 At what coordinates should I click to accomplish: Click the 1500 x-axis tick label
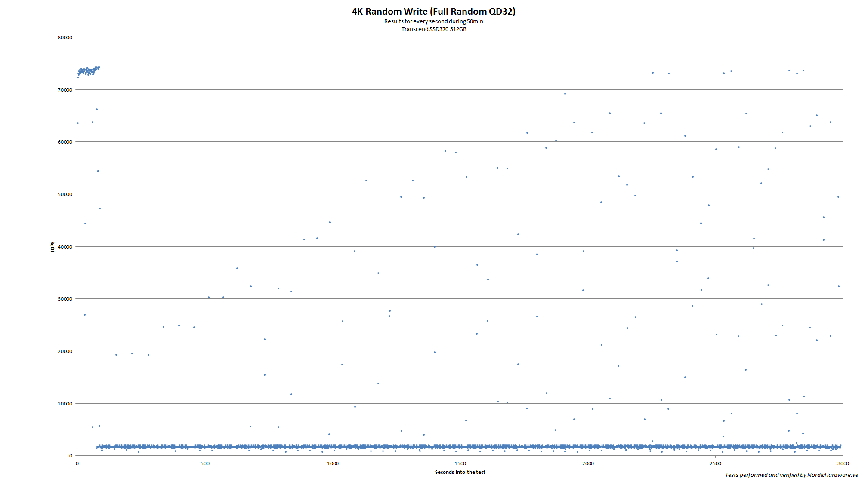[x=460, y=463]
